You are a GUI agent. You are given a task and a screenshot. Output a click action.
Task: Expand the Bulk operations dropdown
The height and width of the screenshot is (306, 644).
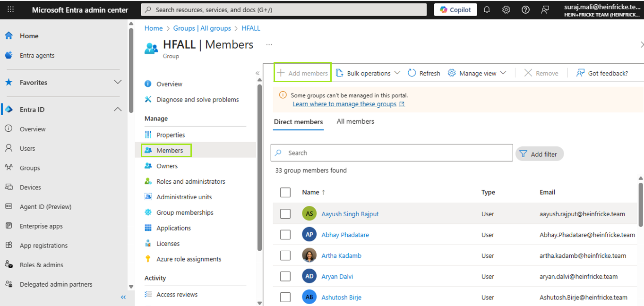[x=369, y=73]
